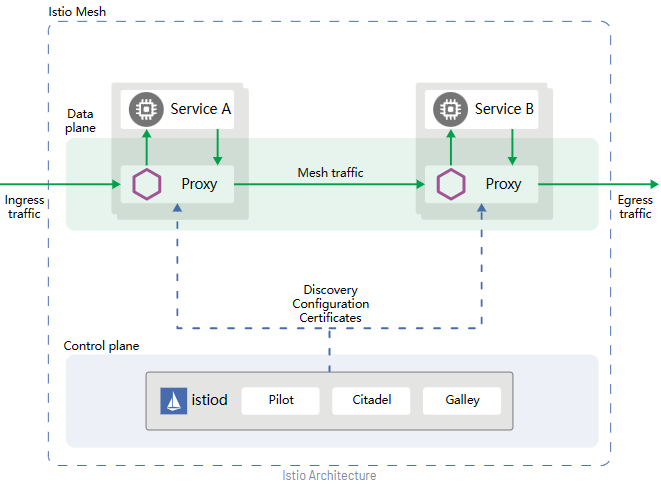Click the Certificates text line
Screen dimensions: 661x484
click(330, 318)
